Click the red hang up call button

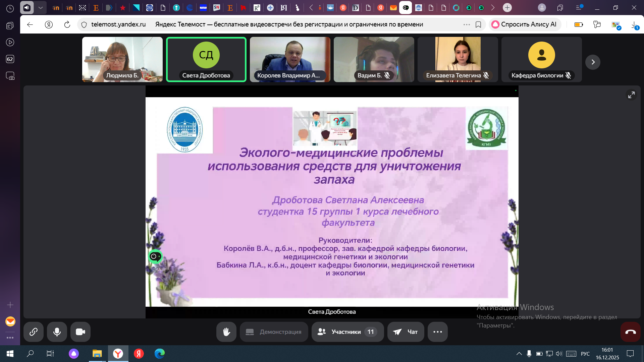click(x=630, y=332)
